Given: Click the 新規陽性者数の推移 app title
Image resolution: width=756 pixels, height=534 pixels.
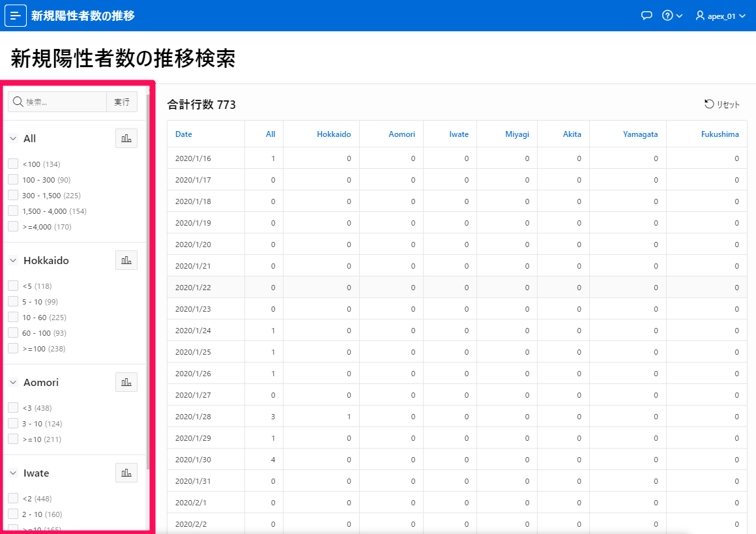Looking at the screenshot, I should 83,16.
